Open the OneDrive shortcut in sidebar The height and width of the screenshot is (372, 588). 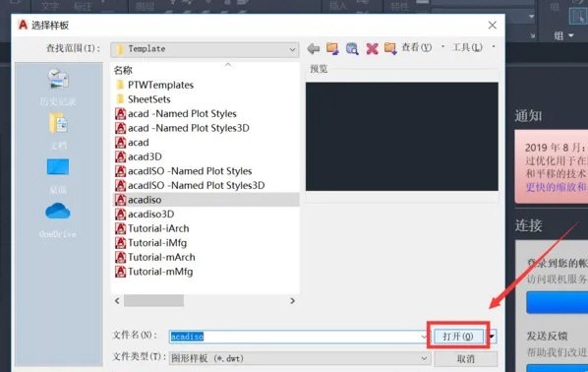click(58, 220)
